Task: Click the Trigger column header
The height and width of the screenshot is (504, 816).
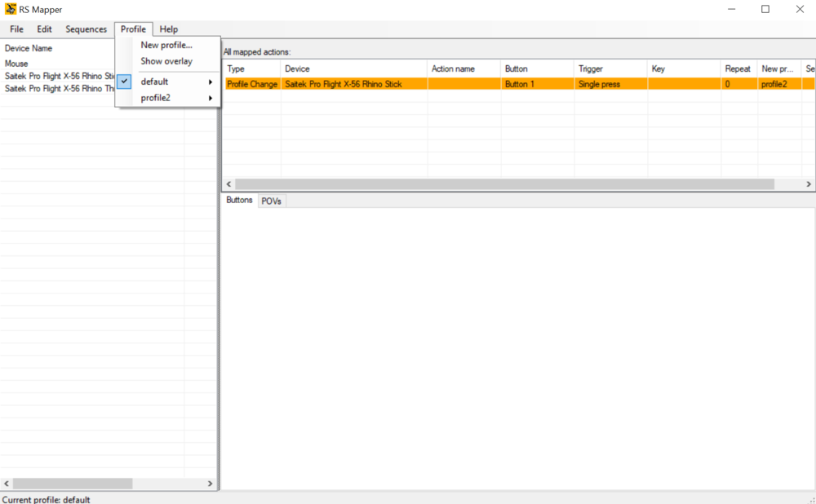Action: point(611,69)
